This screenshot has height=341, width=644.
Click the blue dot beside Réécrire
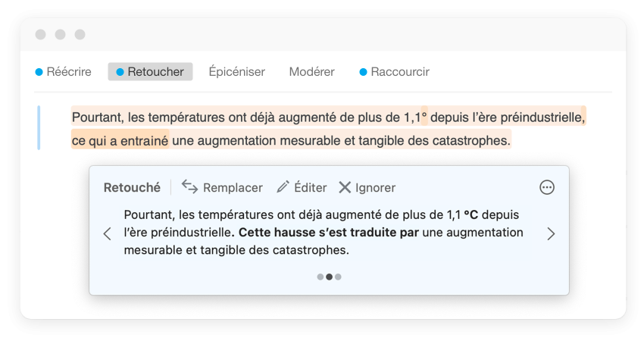39,72
